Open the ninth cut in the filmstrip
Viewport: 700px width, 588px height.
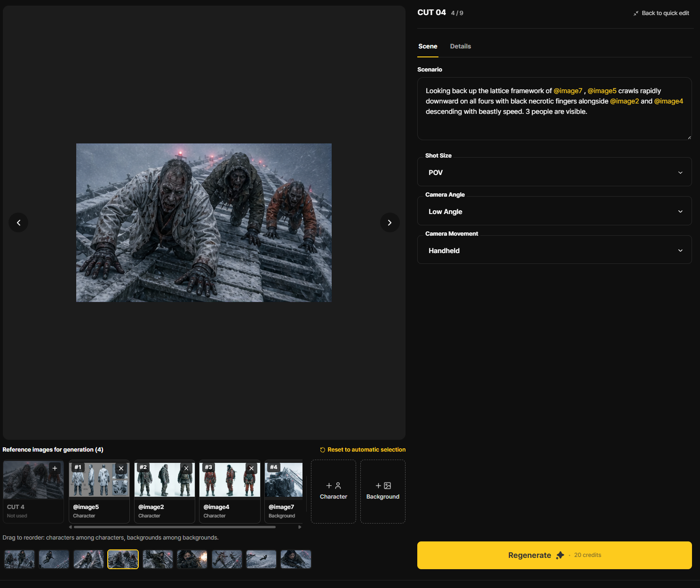(296, 559)
